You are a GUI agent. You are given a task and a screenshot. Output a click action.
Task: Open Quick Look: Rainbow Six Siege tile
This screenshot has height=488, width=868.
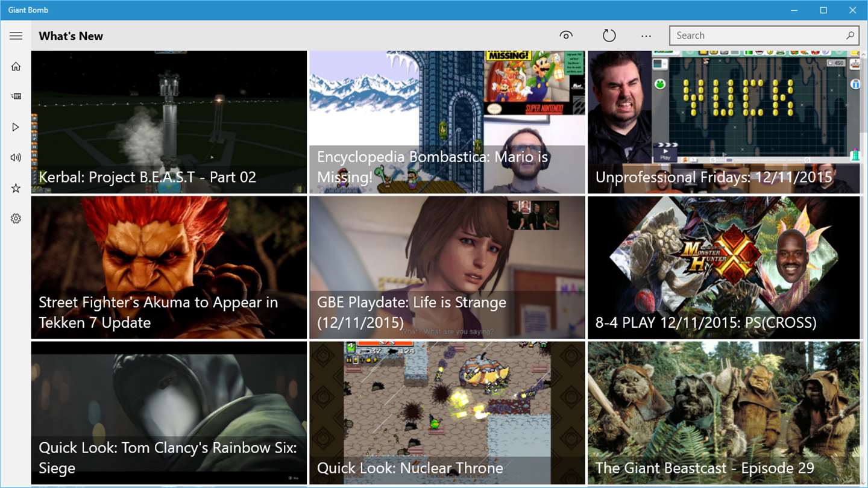[169, 413]
